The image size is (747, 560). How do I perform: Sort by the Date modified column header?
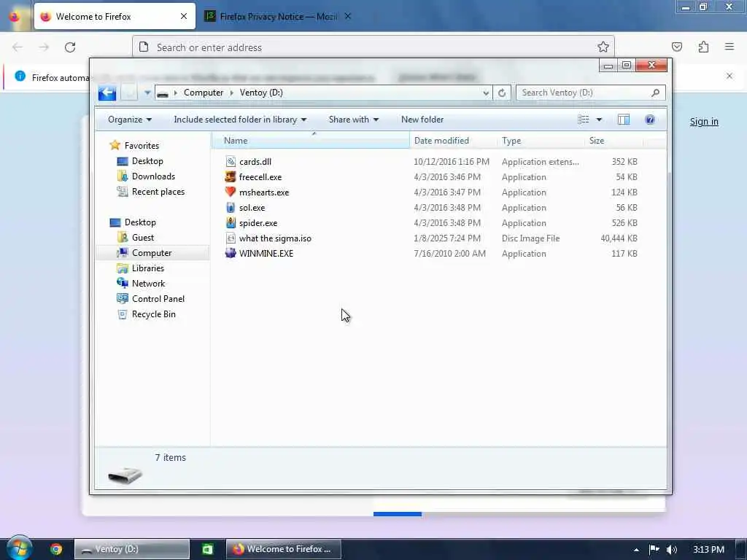pos(453,141)
